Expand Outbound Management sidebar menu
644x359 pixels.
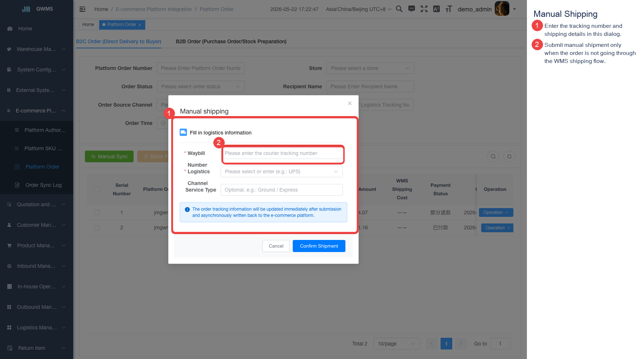(37, 307)
